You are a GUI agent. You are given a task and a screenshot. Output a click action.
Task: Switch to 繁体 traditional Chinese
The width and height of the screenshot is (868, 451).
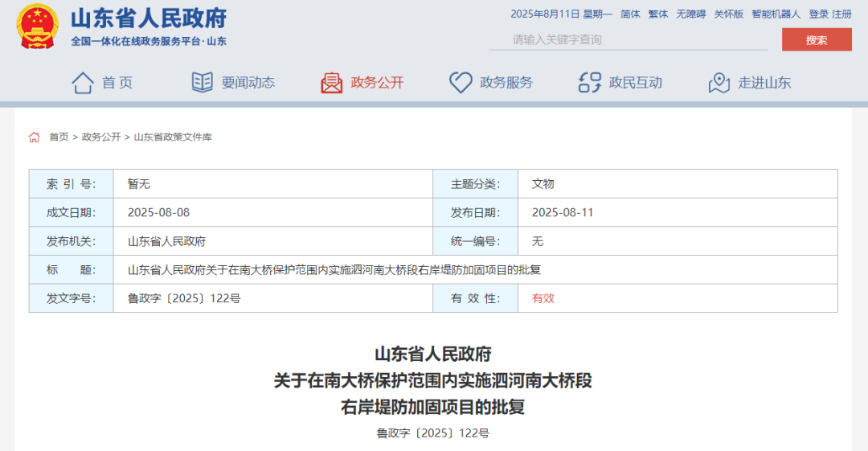pos(657,14)
